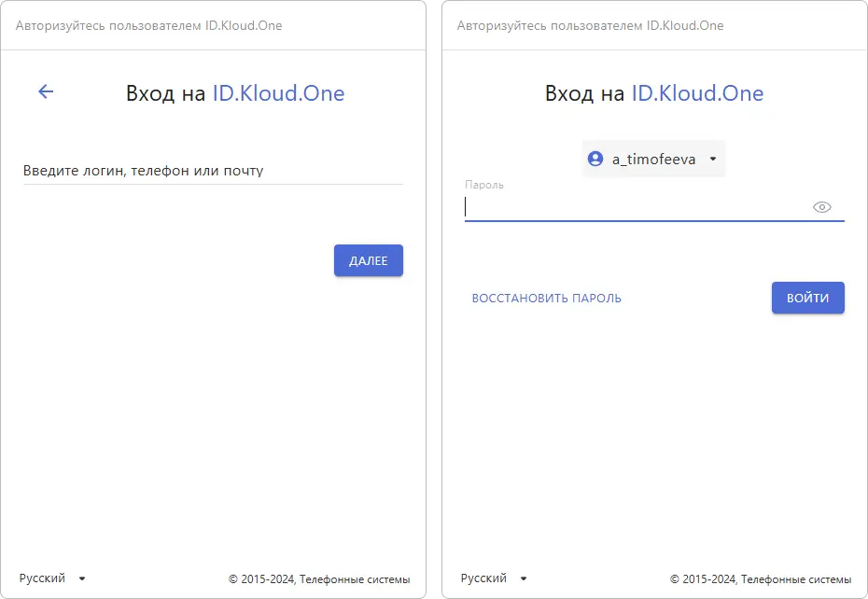Click the header text above the back arrow

(148, 25)
